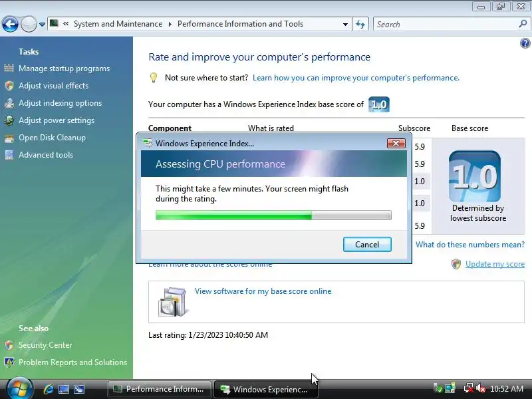Click the Open Disk Cleanup icon
The image size is (532, 399).
[x=9, y=138]
